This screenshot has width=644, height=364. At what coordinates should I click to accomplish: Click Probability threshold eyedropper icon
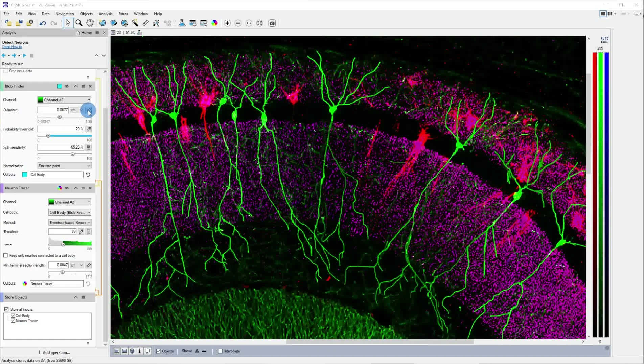pyautogui.click(x=89, y=129)
